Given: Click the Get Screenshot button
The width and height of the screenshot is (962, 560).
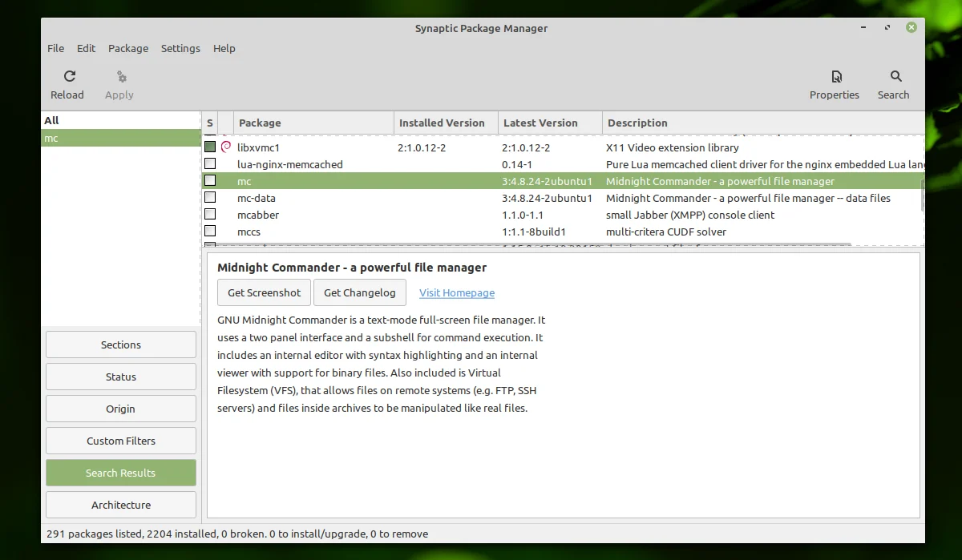Looking at the screenshot, I should pos(264,292).
